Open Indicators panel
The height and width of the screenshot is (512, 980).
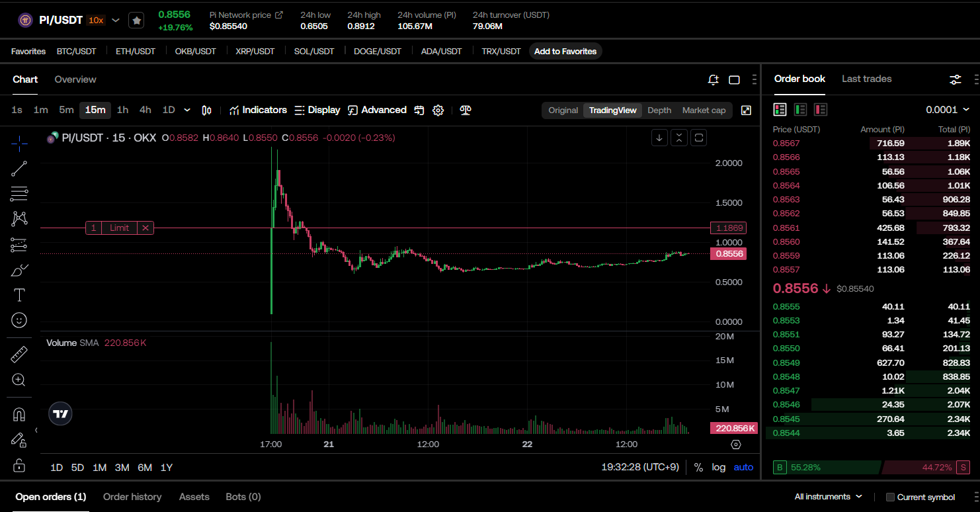click(258, 110)
